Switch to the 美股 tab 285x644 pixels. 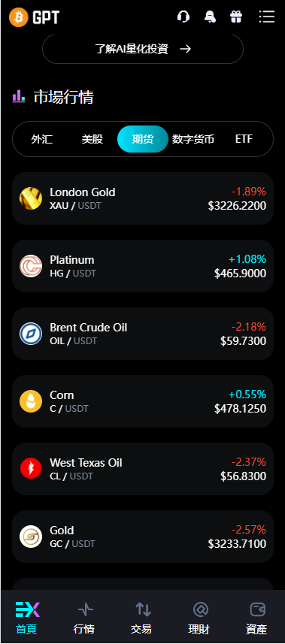coord(92,139)
